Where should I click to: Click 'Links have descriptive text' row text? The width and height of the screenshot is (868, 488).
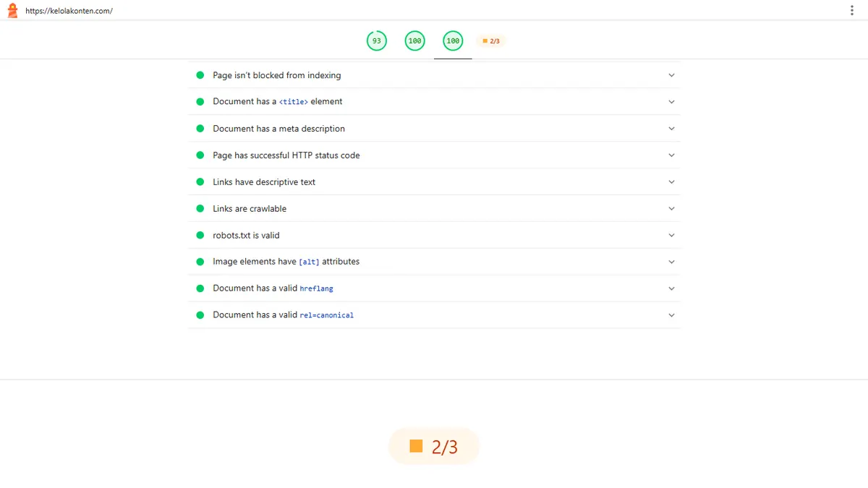tap(264, 182)
